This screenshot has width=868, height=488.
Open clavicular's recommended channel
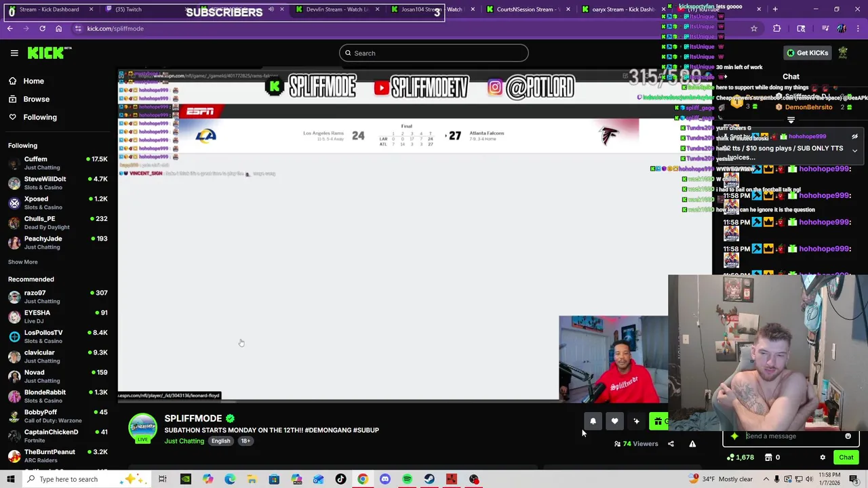58,356
